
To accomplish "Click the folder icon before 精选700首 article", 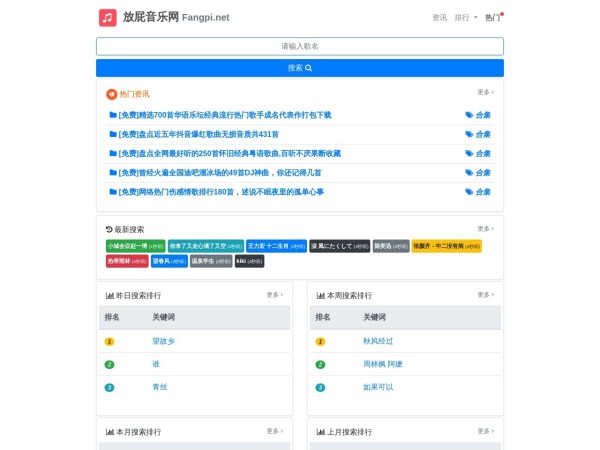I will (x=113, y=115).
